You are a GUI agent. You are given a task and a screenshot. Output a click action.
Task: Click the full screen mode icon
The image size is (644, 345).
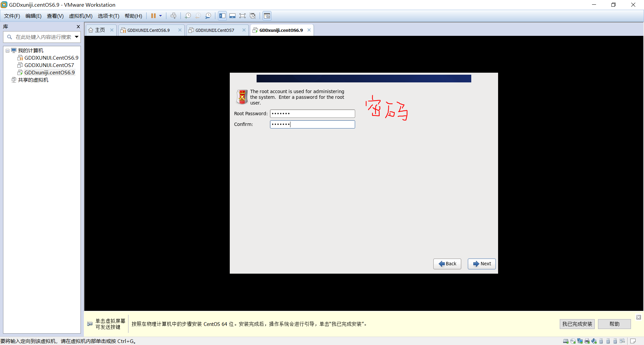tap(243, 16)
